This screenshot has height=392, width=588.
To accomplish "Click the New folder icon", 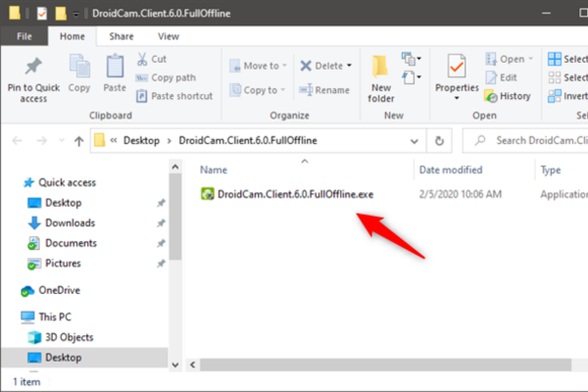I will [x=380, y=67].
